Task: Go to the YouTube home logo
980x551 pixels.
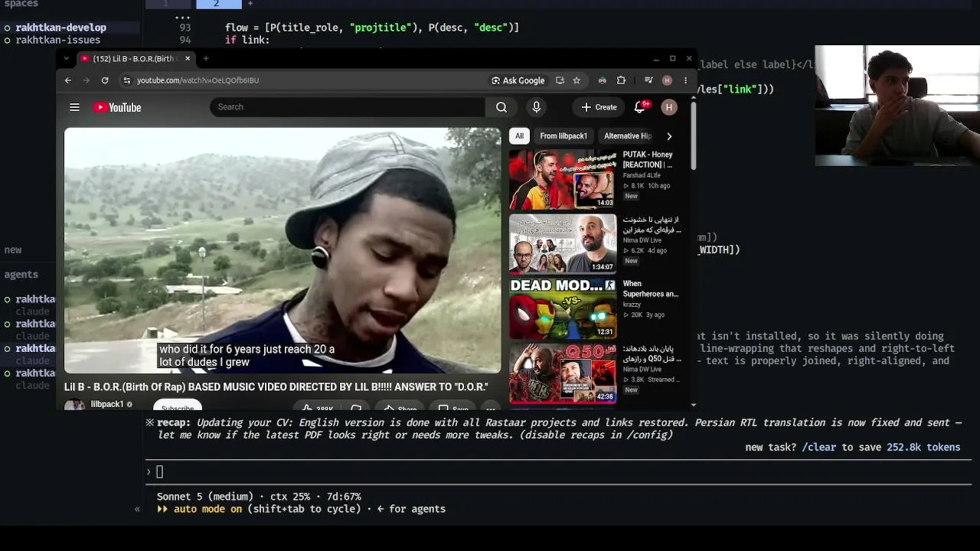Action: 117,107
